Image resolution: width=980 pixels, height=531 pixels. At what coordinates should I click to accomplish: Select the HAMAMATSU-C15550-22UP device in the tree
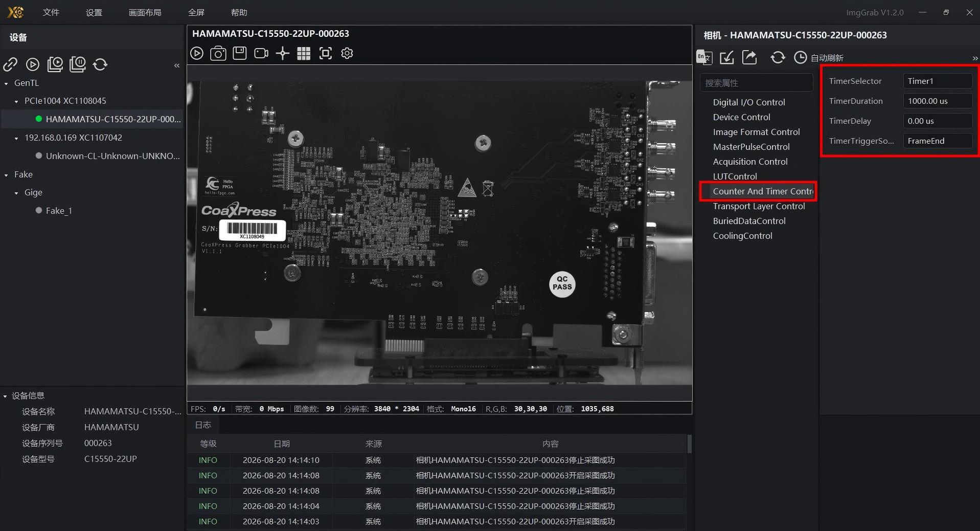coord(92,119)
